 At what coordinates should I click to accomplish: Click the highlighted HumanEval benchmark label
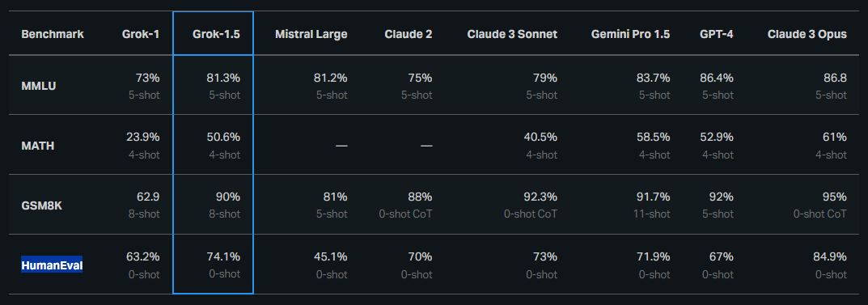(52, 265)
